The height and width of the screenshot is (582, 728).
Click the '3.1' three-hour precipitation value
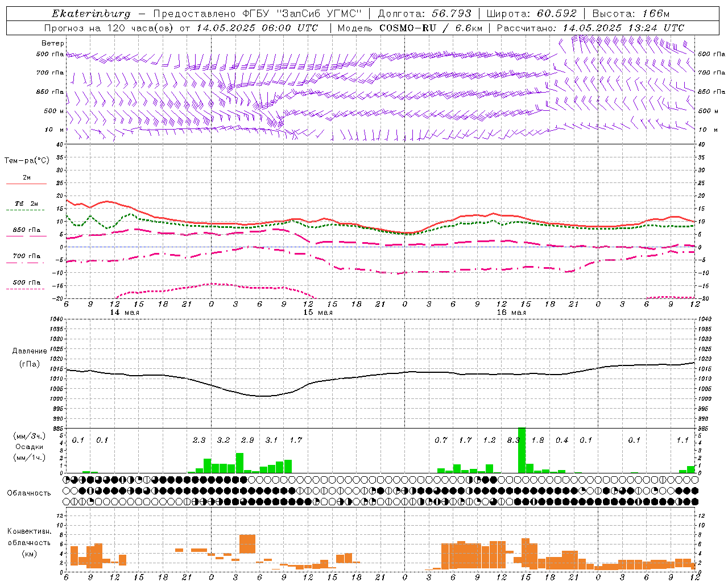point(272,440)
